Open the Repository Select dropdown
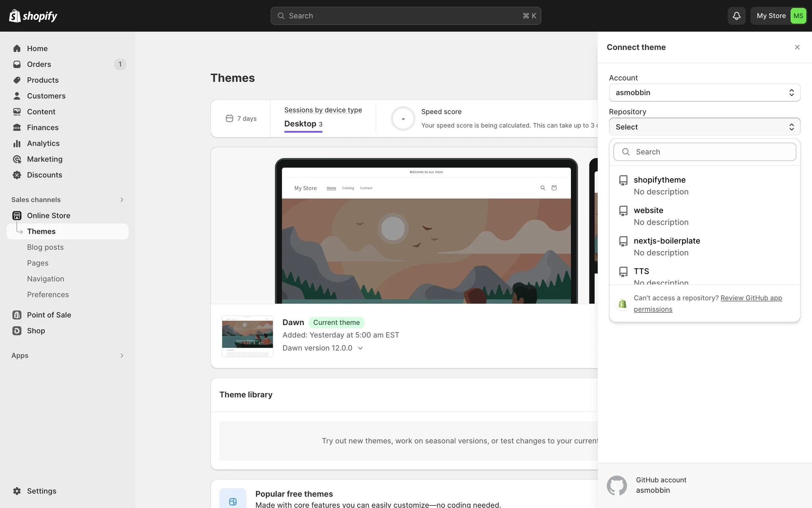 point(704,127)
